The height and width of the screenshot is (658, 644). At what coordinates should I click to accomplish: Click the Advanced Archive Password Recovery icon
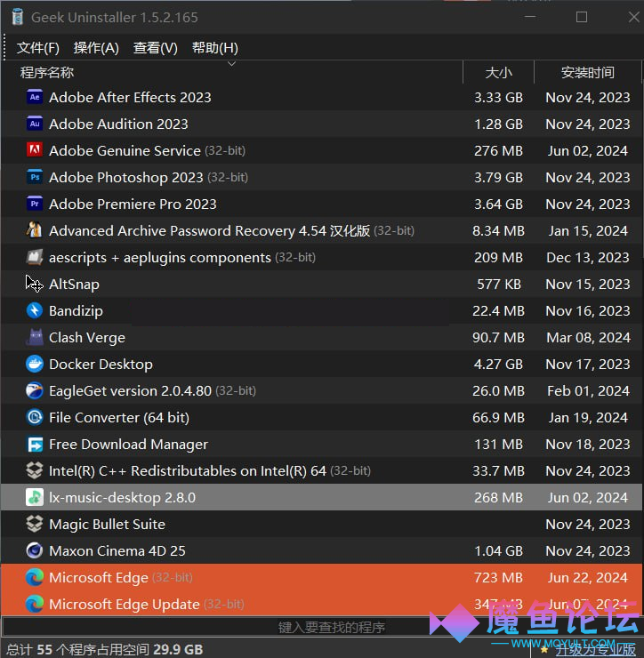[x=35, y=230]
